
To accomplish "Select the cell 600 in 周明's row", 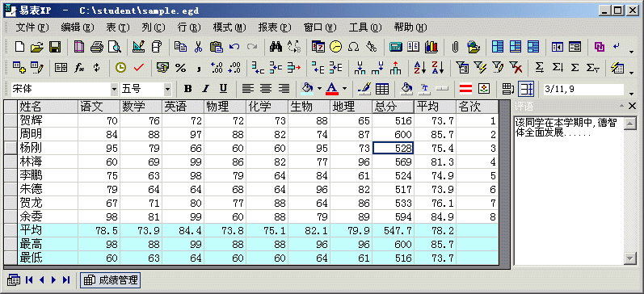I will (x=393, y=134).
